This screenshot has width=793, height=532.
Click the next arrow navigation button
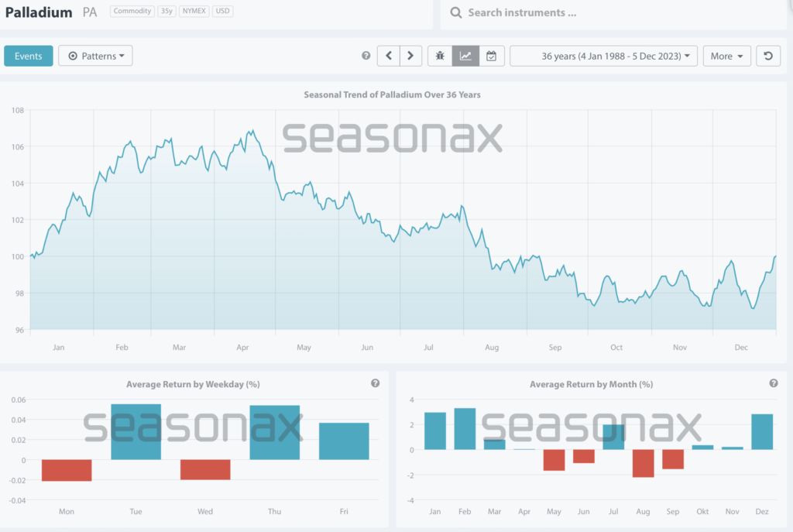(x=410, y=56)
